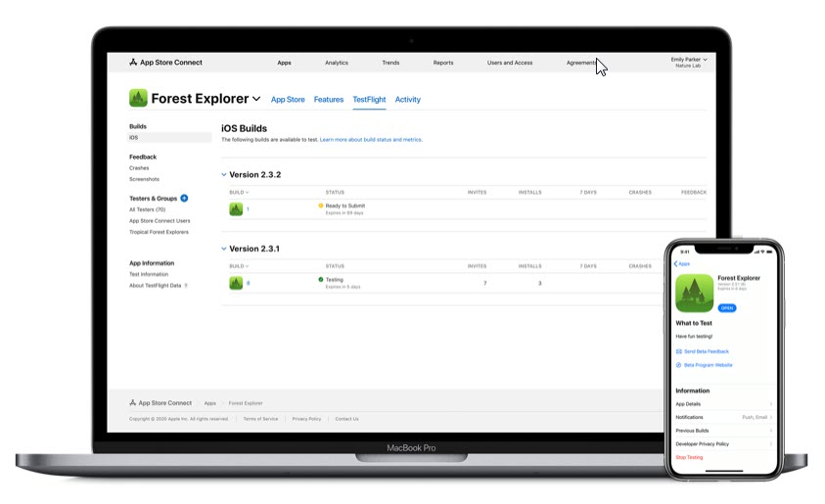825x504 pixels.
Task: Sort by BUILD column under Version 2.3.2
Action: click(x=239, y=193)
